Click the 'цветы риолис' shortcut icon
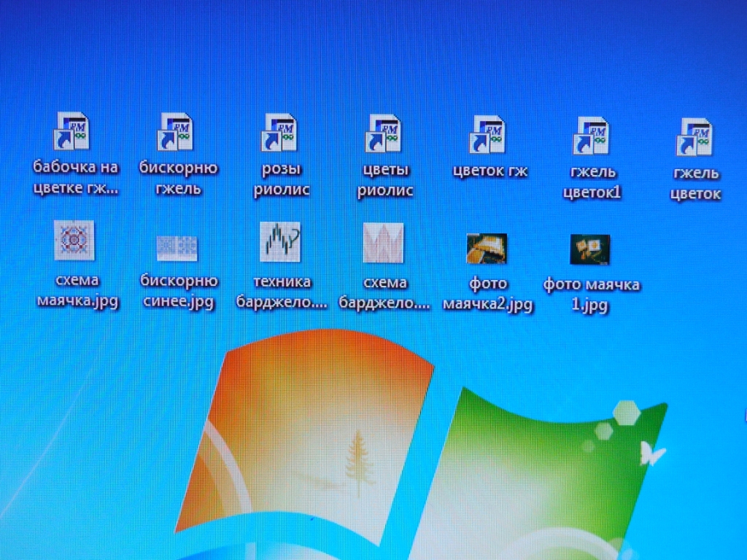The height and width of the screenshot is (560, 747). pos(384,133)
